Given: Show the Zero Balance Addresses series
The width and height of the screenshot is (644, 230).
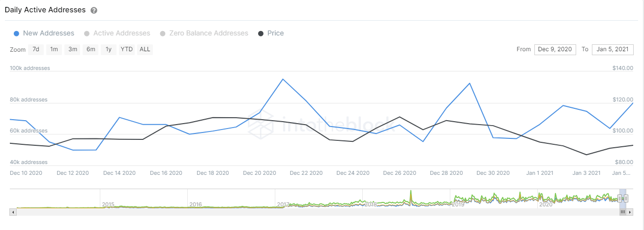Looking at the screenshot, I should click(204, 33).
